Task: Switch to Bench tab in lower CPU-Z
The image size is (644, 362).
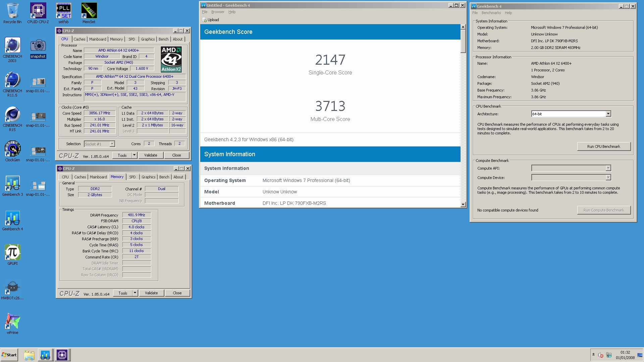Action: click(x=164, y=177)
